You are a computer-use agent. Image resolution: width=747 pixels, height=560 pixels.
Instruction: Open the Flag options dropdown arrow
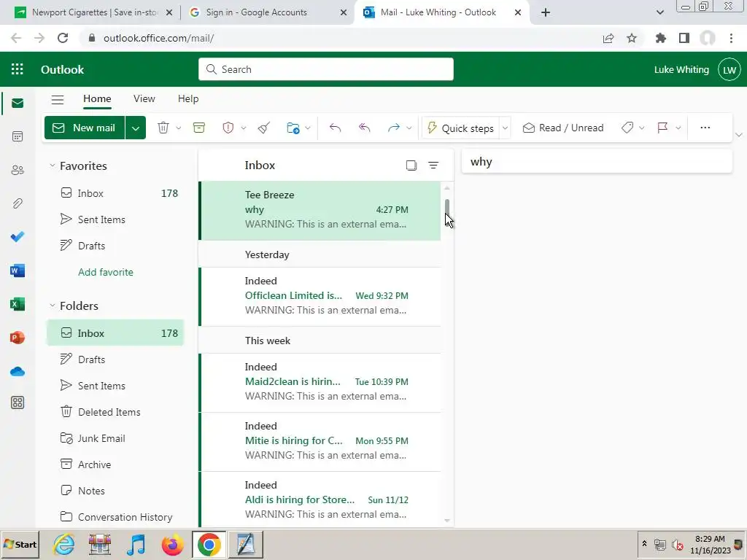[678, 128]
